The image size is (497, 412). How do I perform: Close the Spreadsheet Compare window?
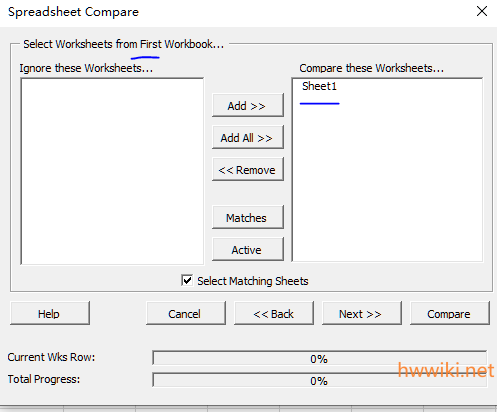pos(482,11)
